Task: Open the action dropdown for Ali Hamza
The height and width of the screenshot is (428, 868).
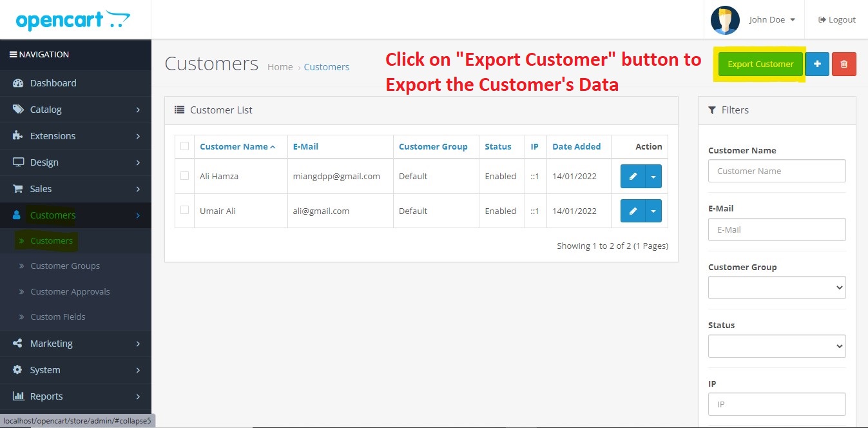Action: pos(653,176)
